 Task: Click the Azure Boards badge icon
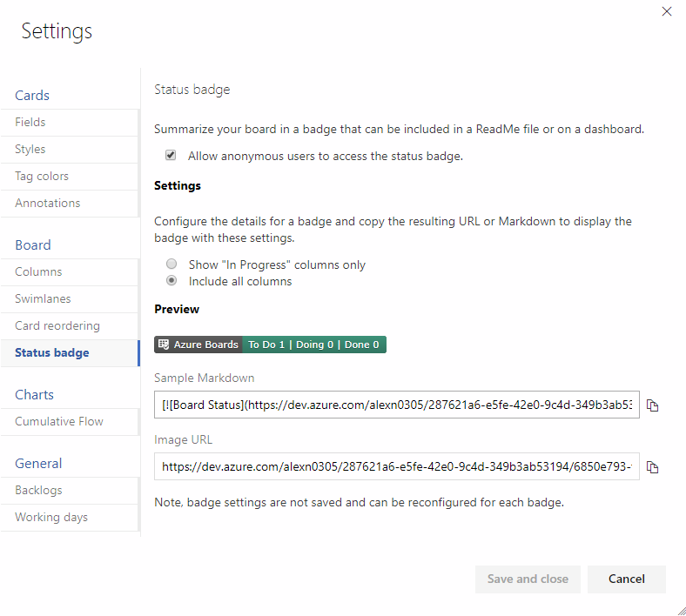164,345
